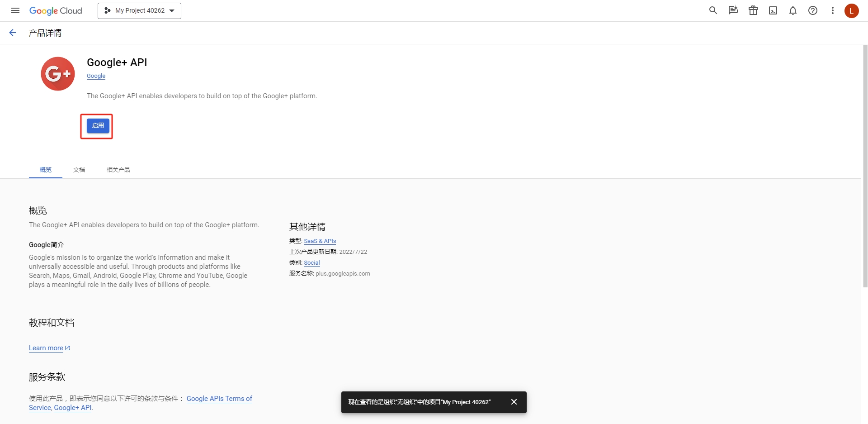The height and width of the screenshot is (424, 868).
Task: Click the Google简介 subheading
Action: [47, 245]
